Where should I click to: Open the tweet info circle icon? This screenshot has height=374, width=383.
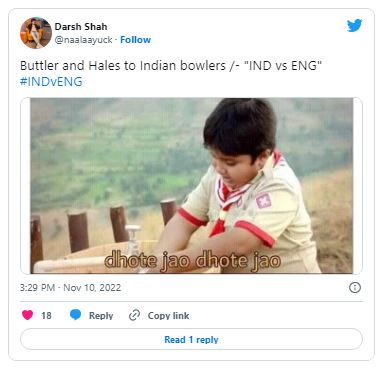tap(355, 287)
